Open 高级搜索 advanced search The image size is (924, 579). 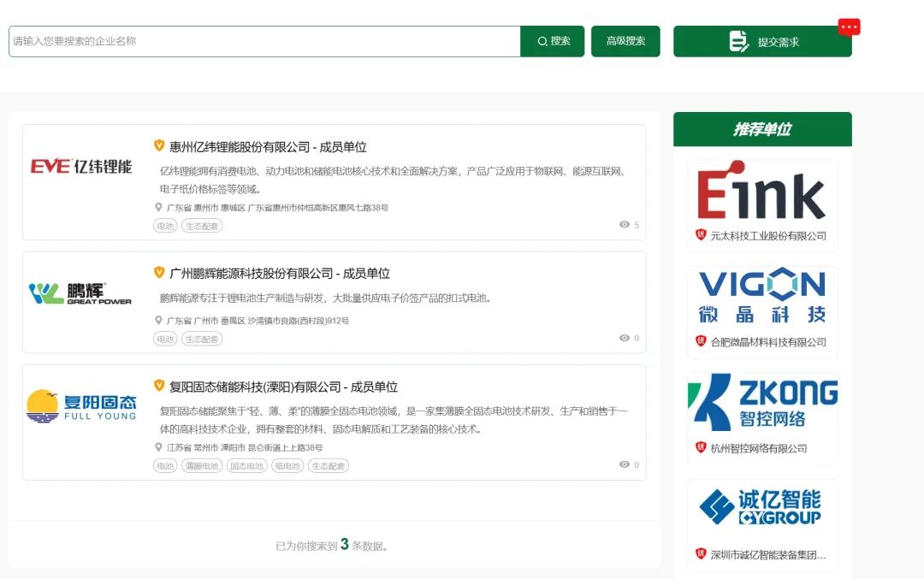point(625,40)
